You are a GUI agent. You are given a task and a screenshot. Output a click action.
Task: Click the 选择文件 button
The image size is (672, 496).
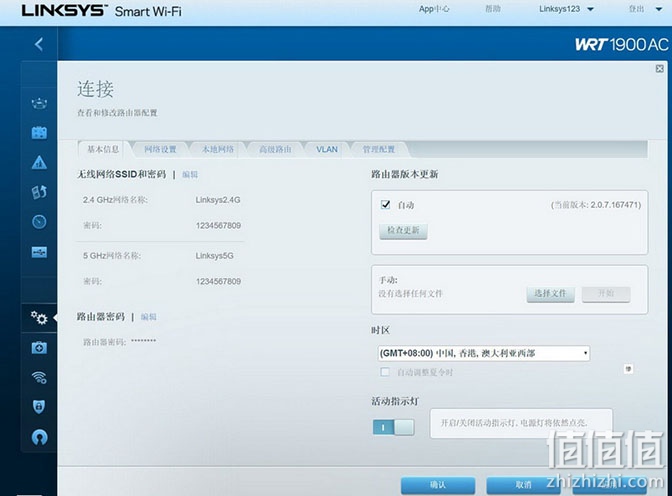(550, 294)
